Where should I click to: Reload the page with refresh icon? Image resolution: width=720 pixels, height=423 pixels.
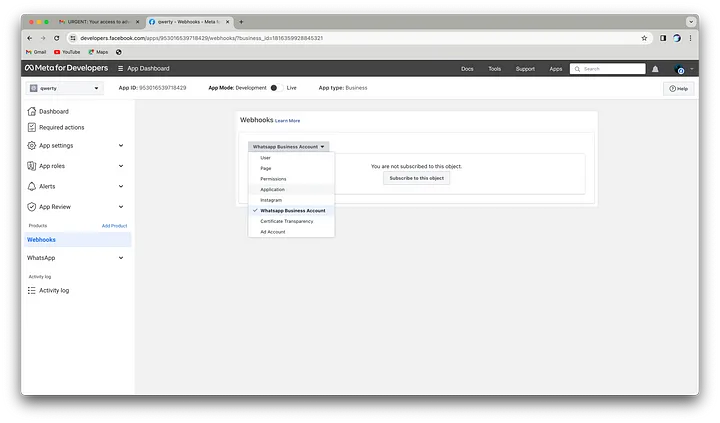pyautogui.click(x=56, y=38)
